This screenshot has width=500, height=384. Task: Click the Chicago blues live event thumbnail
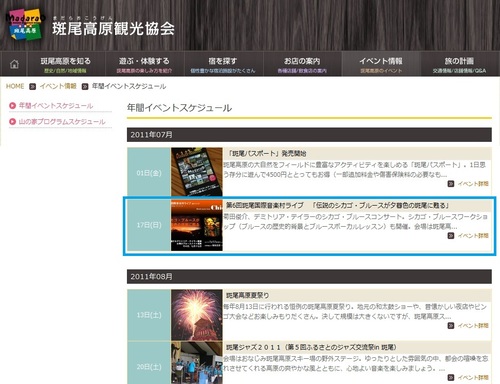(197, 225)
